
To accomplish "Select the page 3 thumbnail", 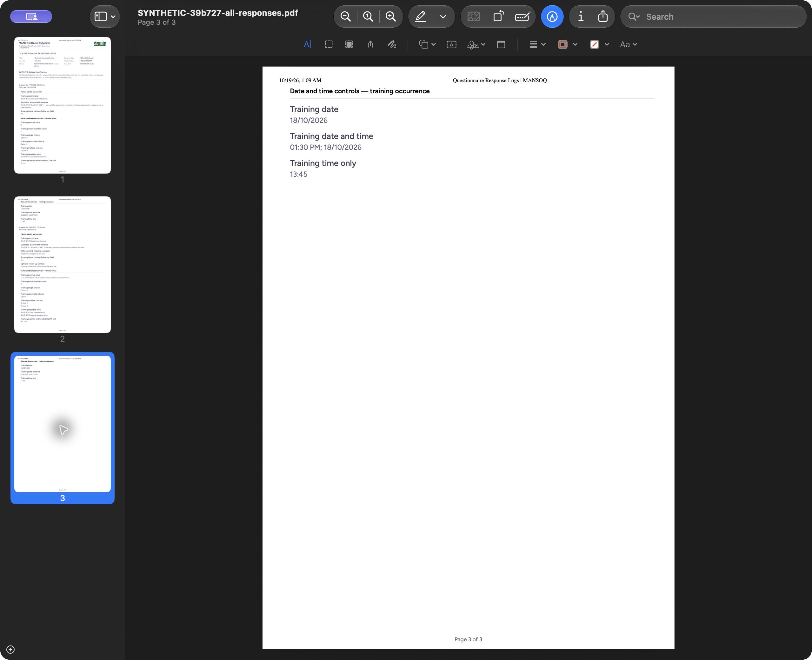I will pyautogui.click(x=62, y=424).
